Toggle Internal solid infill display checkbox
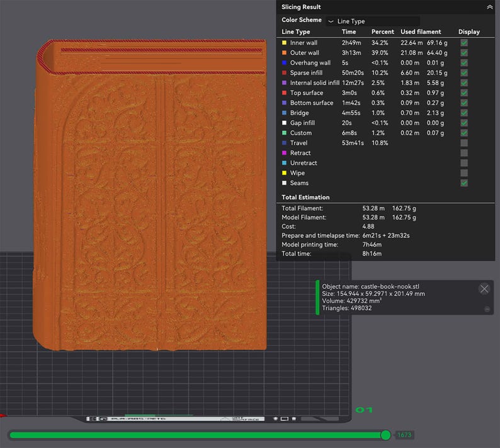The height and width of the screenshot is (448, 500). (464, 83)
